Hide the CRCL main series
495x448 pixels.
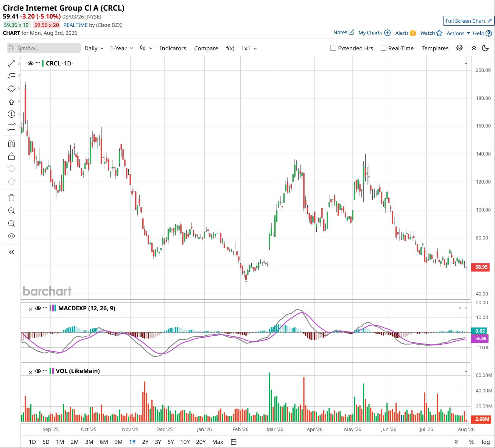click(31, 63)
